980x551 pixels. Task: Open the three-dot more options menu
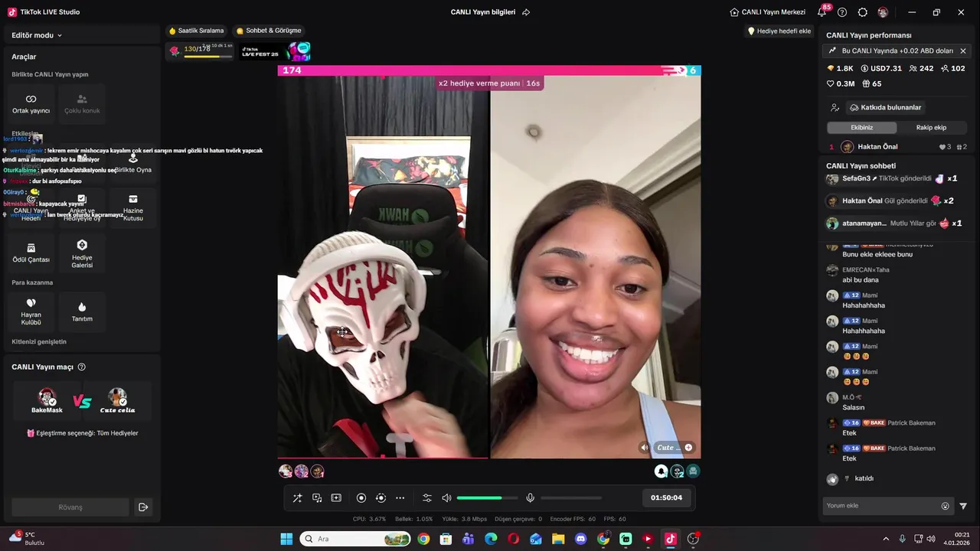(x=400, y=498)
